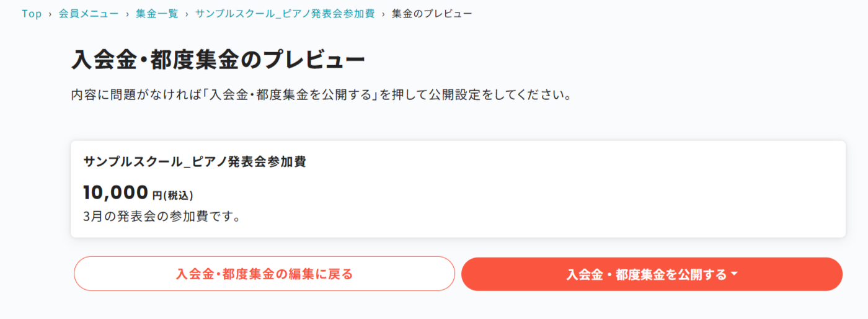The width and height of the screenshot is (868, 319).
Task: Click the instruction text below the heading
Action: pos(321,96)
